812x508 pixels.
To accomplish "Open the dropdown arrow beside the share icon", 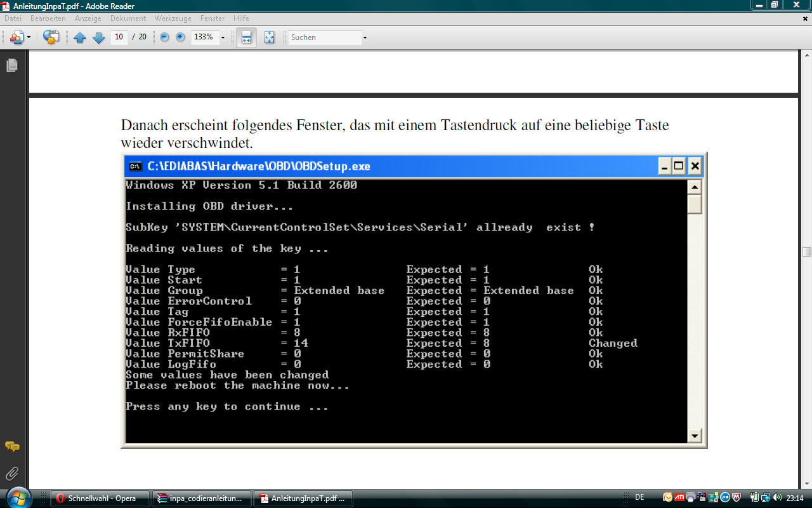I will (x=29, y=38).
